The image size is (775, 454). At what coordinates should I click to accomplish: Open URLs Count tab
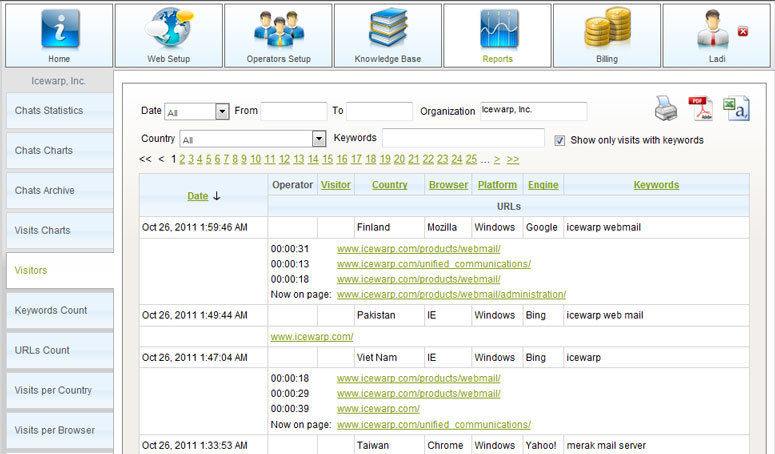coord(60,351)
